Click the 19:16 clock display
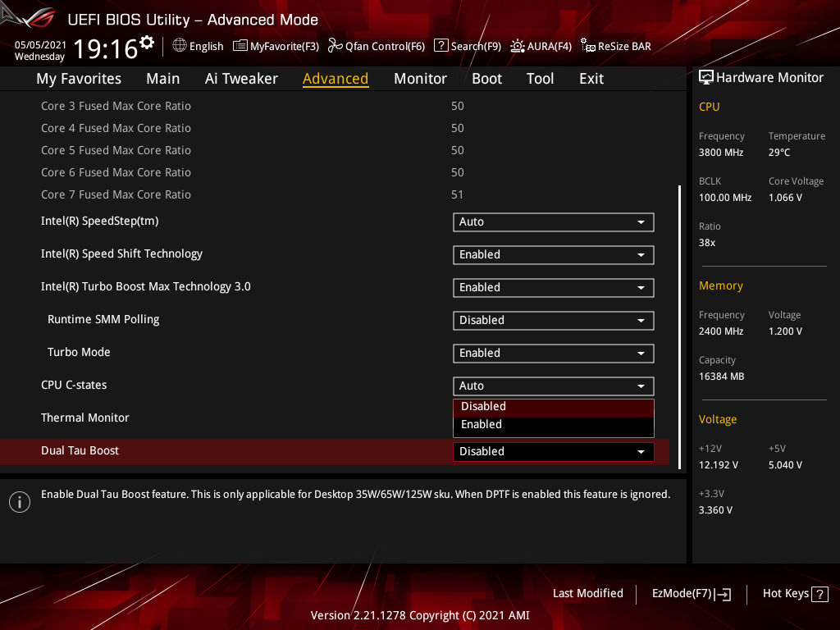This screenshot has width=840, height=630. [106, 49]
